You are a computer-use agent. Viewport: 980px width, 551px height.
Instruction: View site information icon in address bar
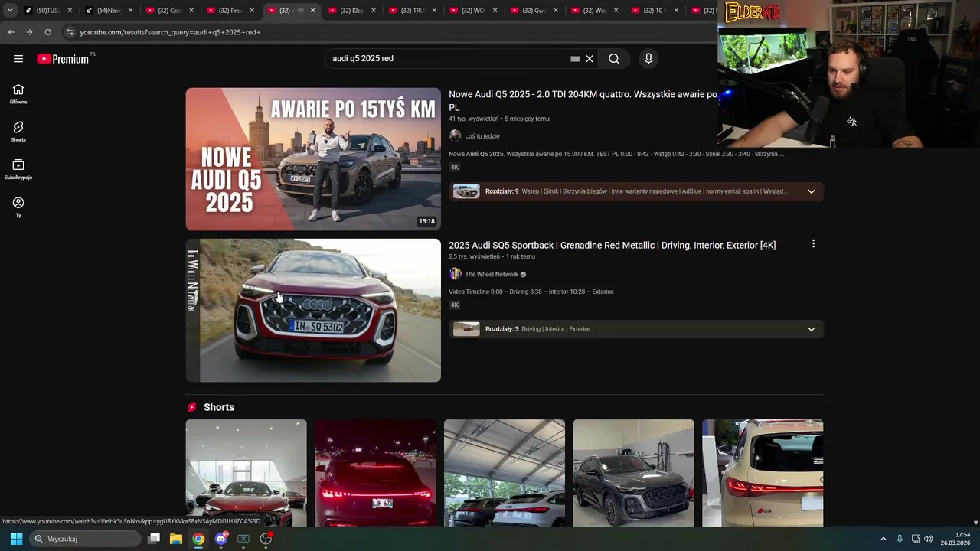click(x=70, y=32)
